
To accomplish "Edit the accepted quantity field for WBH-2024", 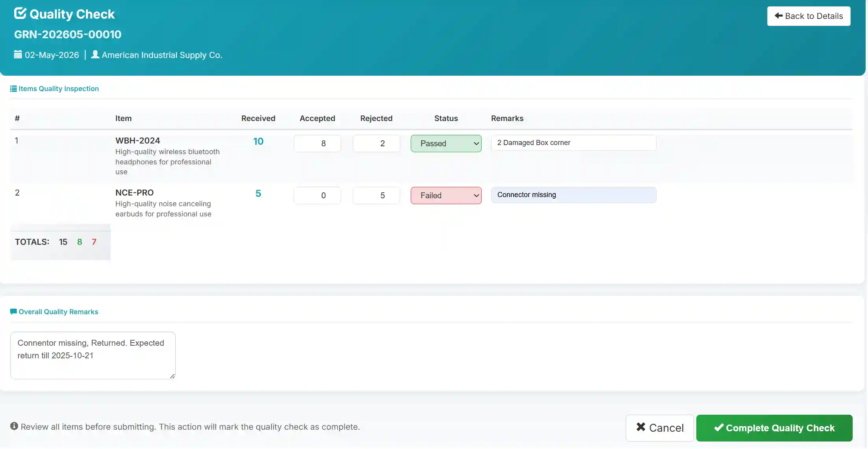I will pyautogui.click(x=317, y=143).
